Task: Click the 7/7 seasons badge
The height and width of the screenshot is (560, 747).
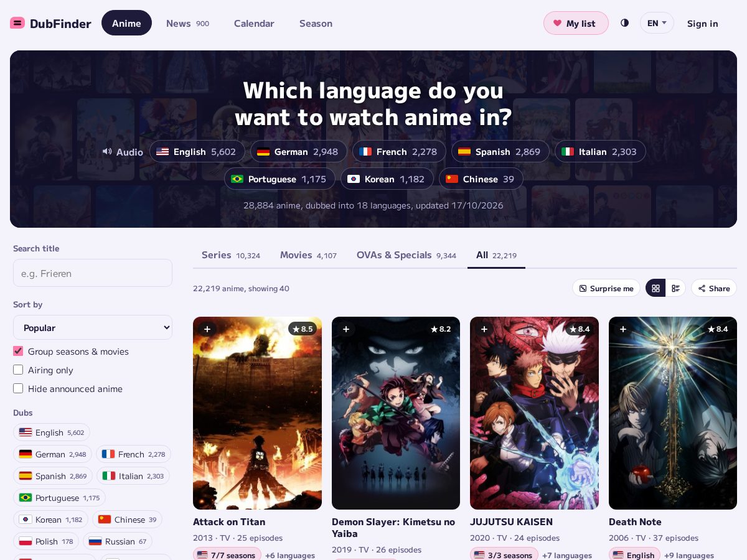Action: (227, 554)
